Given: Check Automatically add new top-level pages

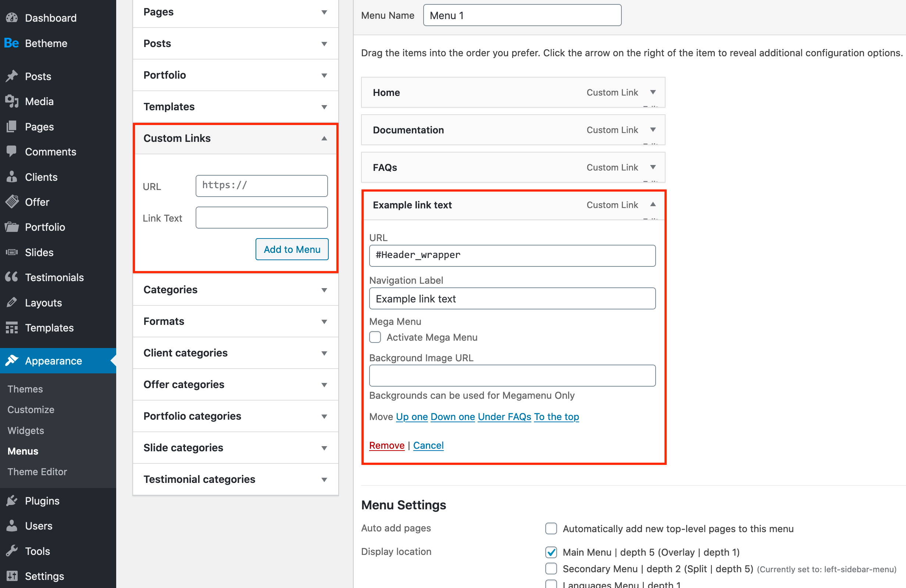Looking at the screenshot, I should [x=551, y=528].
